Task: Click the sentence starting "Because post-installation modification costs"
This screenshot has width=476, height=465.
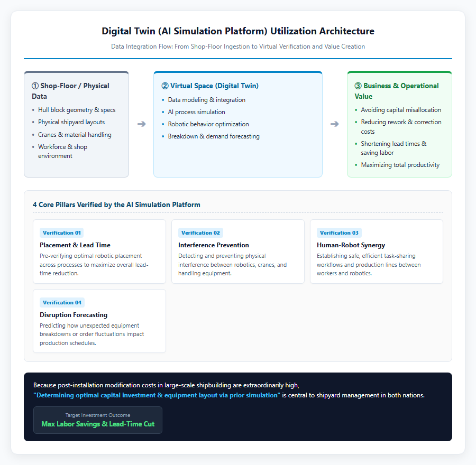Action: pyautogui.click(x=166, y=385)
